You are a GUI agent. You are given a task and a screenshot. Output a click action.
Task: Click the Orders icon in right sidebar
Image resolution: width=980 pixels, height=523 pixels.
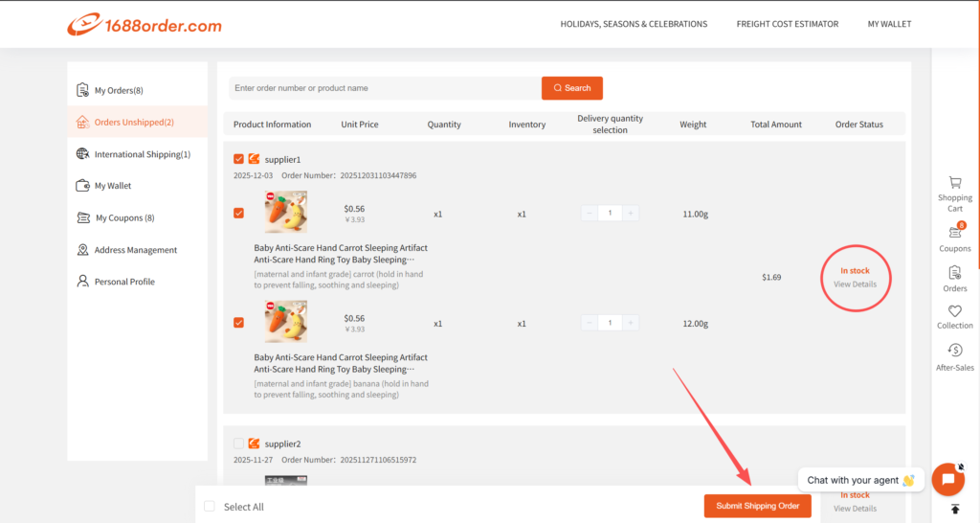[954, 273]
